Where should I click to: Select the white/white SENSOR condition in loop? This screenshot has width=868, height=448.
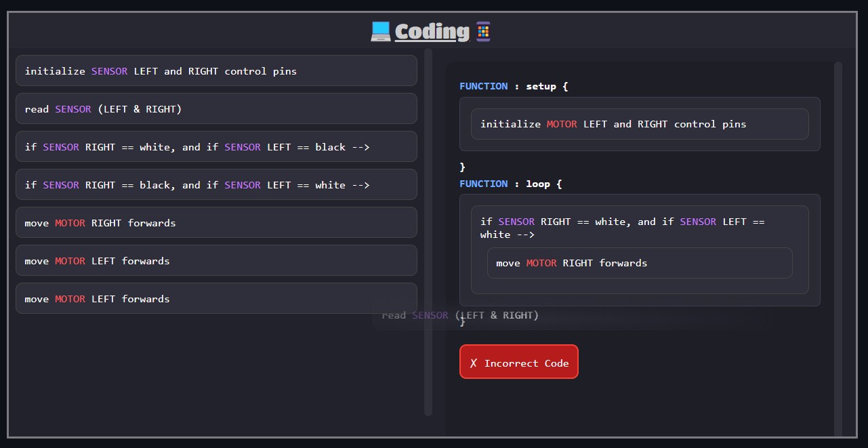pyautogui.click(x=639, y=228)
